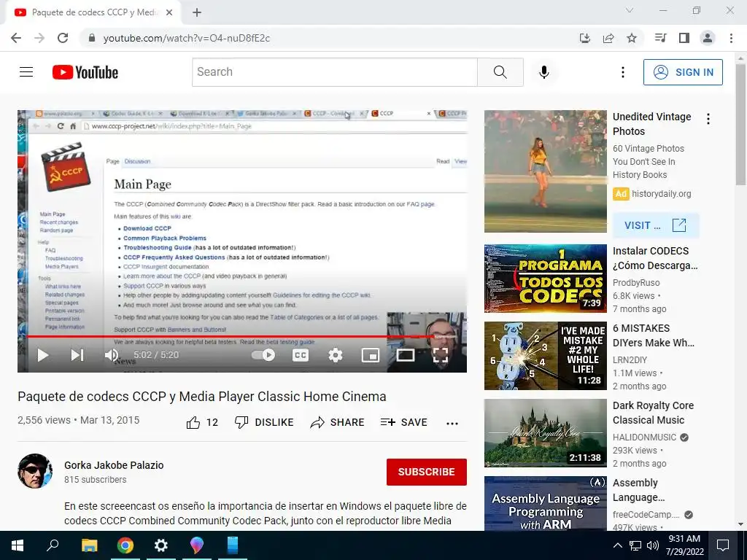Screen dimensions: 747x560
Task: Open the SHARE dialog
Action: (337, 422)
